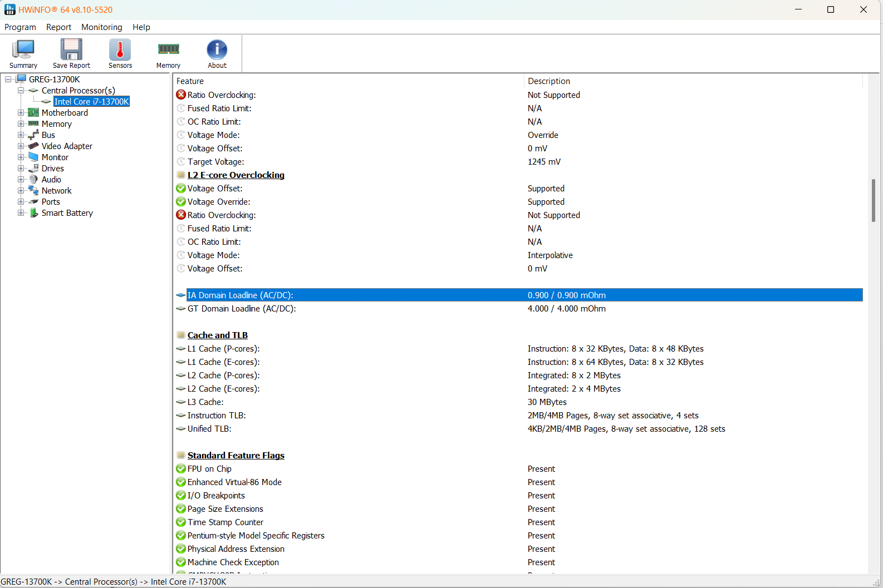Click the green check beside FPU on Chip
The width and height of the screenshot is (883, 588).
coord(181,468)
